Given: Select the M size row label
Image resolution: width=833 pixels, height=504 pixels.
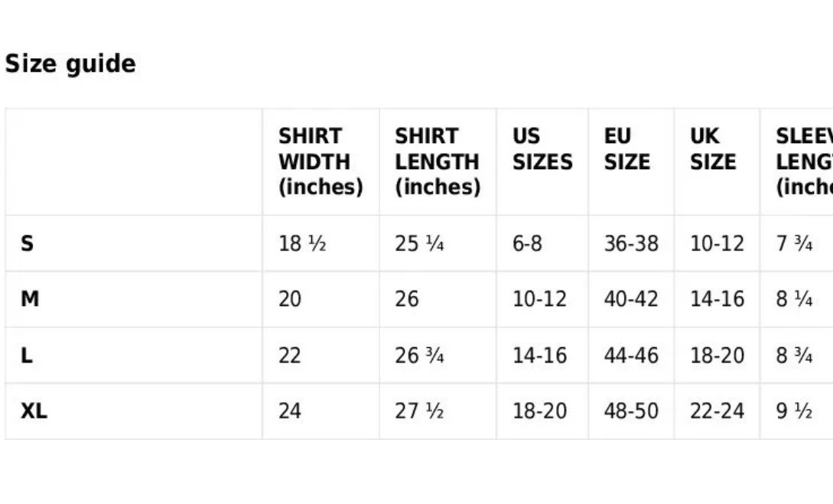Looking at the screenshot, I should pos(30,299).
